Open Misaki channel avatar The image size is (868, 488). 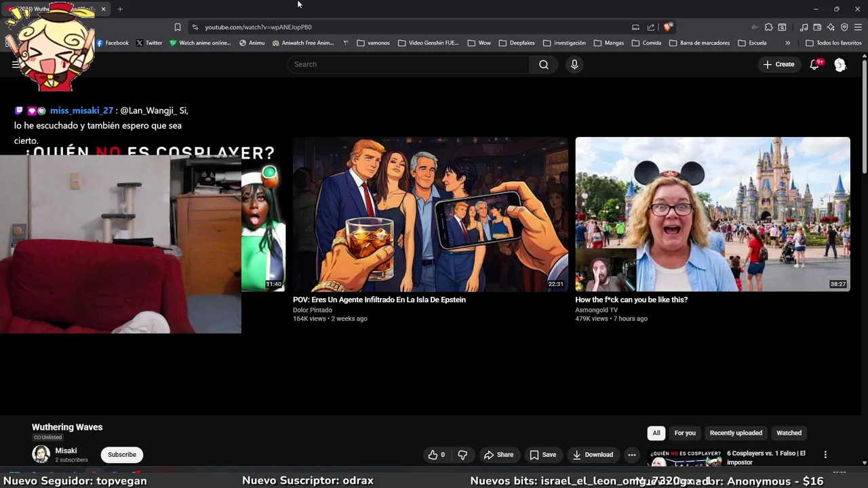[41, 454]
